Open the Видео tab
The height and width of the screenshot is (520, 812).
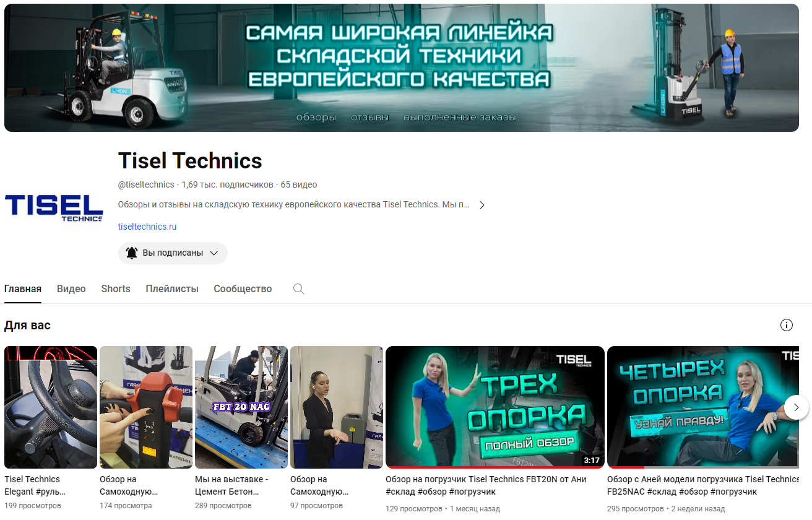click(x=71, y=289)
